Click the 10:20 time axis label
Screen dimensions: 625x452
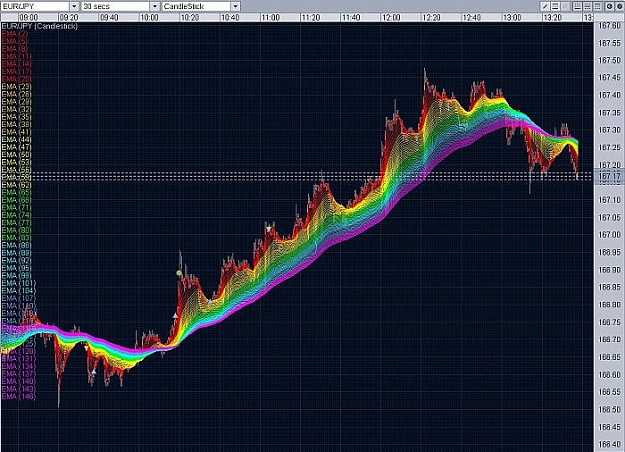tap(190, 18)
